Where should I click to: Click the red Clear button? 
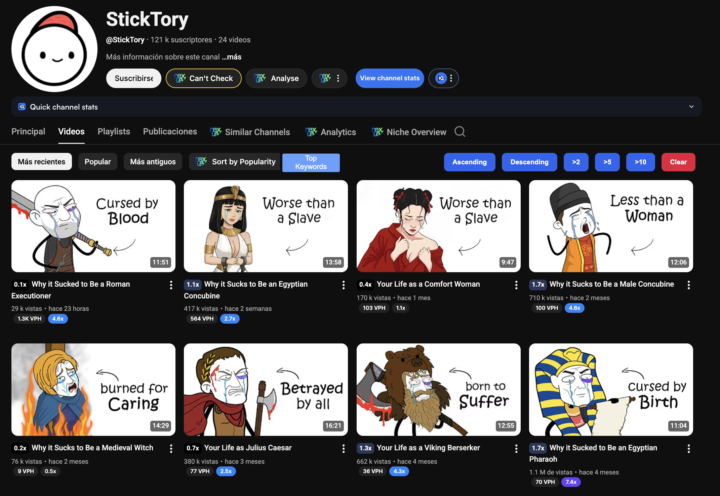point(678,162)
